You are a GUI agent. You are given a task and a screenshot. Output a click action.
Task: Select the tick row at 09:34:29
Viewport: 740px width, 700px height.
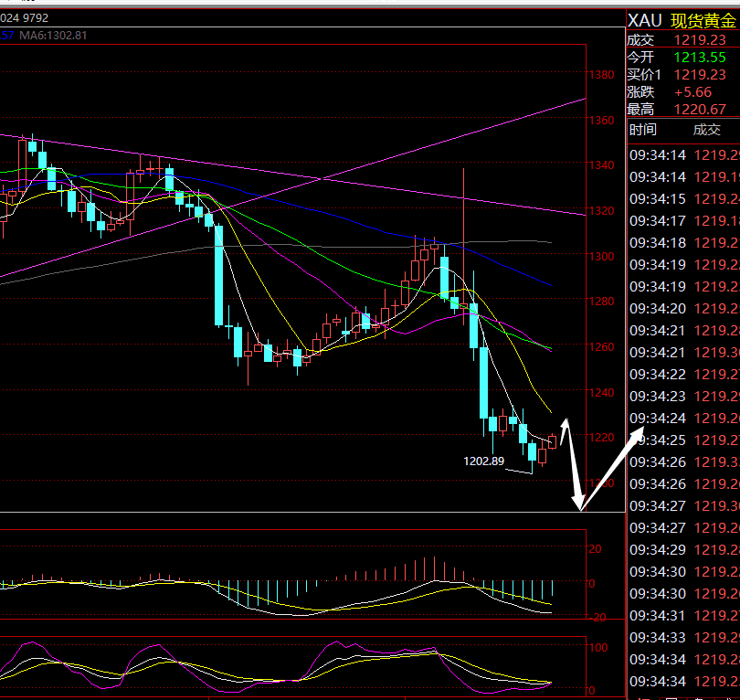pyautogui.click(x=684, y=550)
